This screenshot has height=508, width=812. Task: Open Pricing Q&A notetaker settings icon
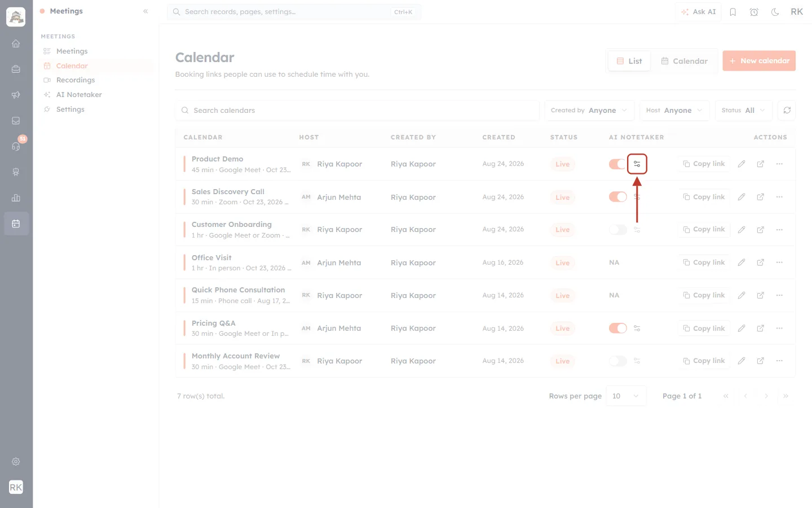(637, 329)
